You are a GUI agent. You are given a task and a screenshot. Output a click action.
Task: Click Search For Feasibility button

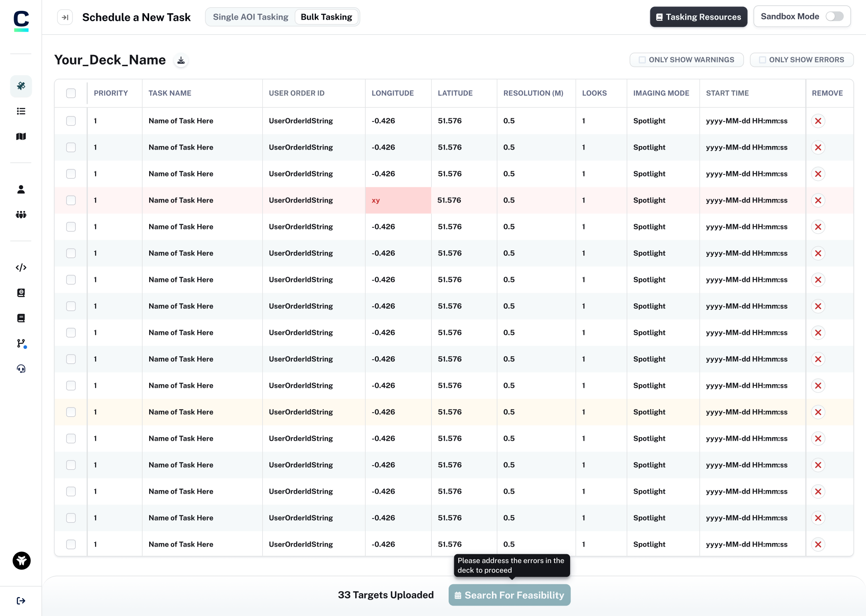click(x=509, y=595)
